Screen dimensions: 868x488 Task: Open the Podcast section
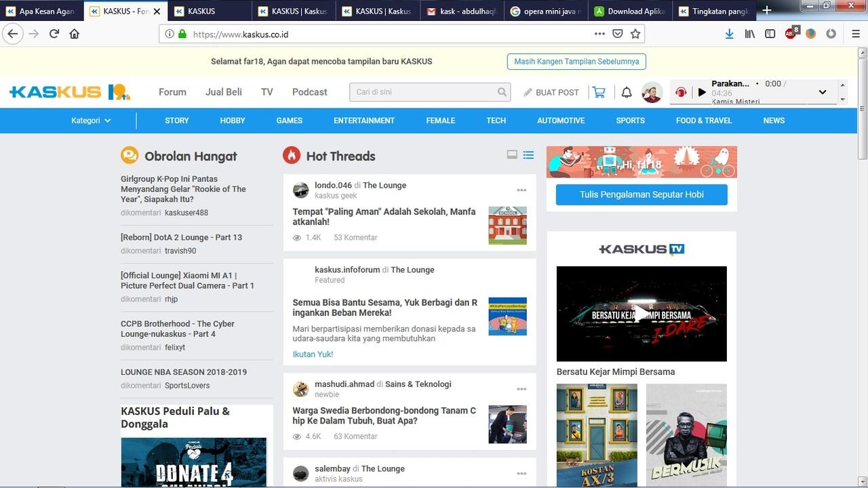pyautogui.click(x=309, y=92)
